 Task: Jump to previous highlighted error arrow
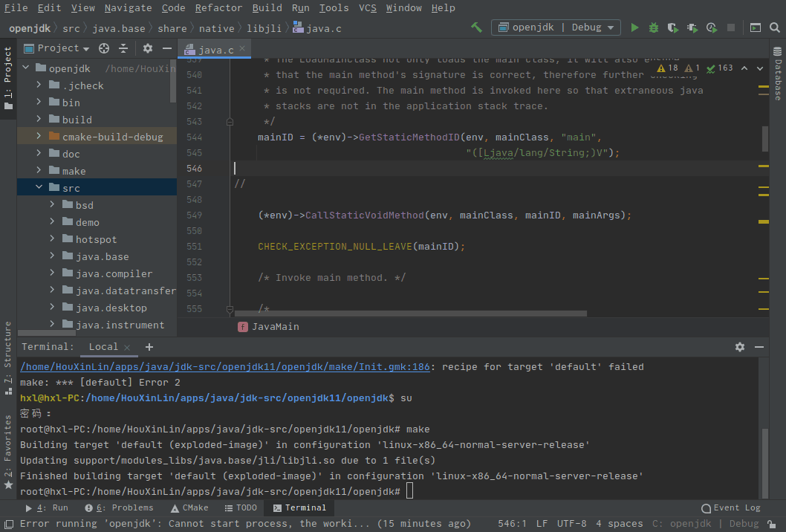tap(744, 68)
